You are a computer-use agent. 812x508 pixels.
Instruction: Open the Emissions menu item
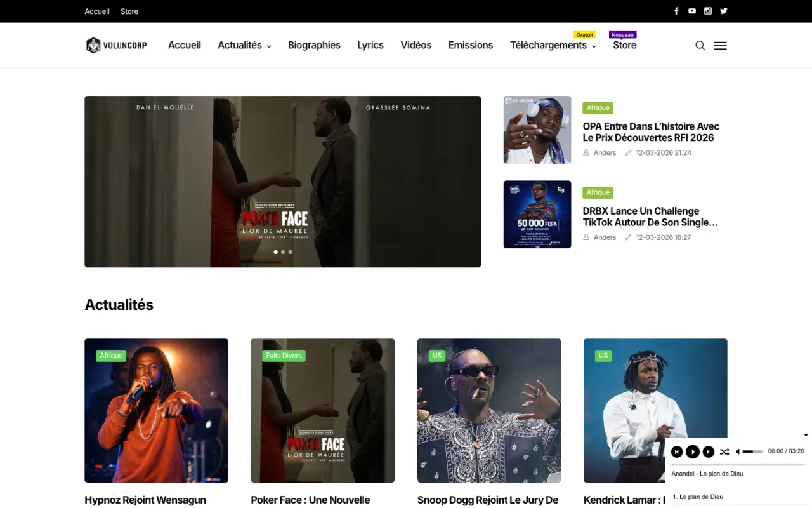coord(471,45)
